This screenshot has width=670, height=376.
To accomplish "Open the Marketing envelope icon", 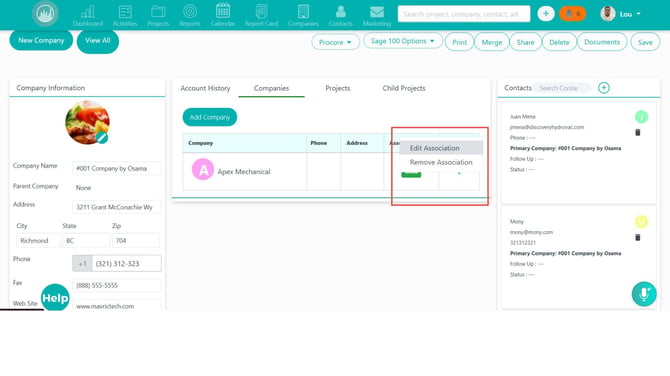I will tap(376, 12).
